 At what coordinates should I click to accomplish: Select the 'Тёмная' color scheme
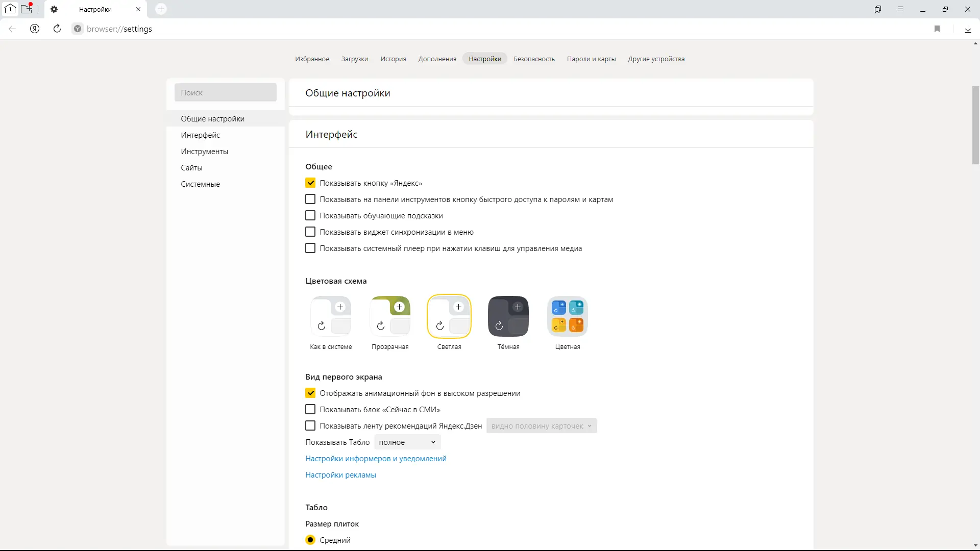tap(508, 316)
